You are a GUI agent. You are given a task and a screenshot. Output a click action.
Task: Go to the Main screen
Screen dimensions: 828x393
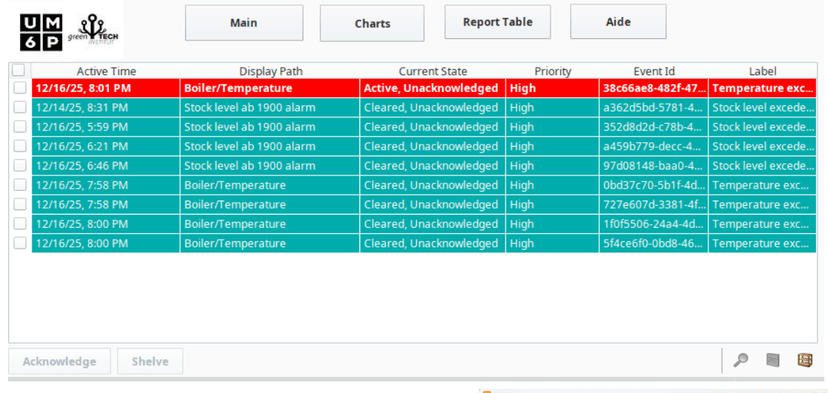244,23
